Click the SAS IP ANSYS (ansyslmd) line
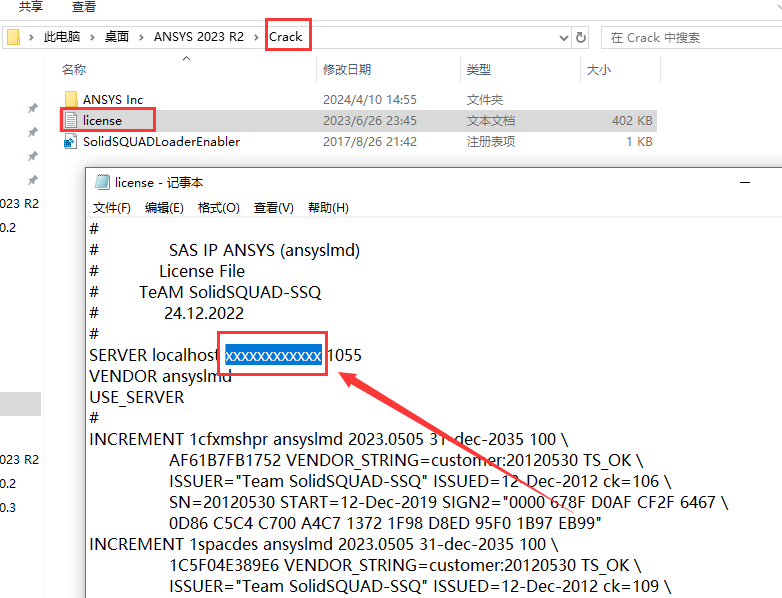Viewport: 782px width, 598px height. coord(264,250)
